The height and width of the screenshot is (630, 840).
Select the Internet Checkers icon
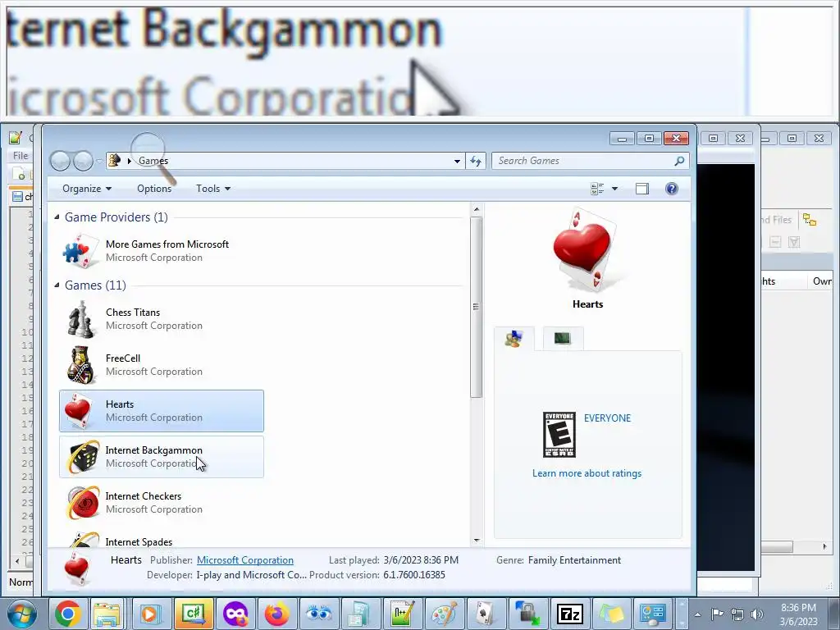pos(83,503)
